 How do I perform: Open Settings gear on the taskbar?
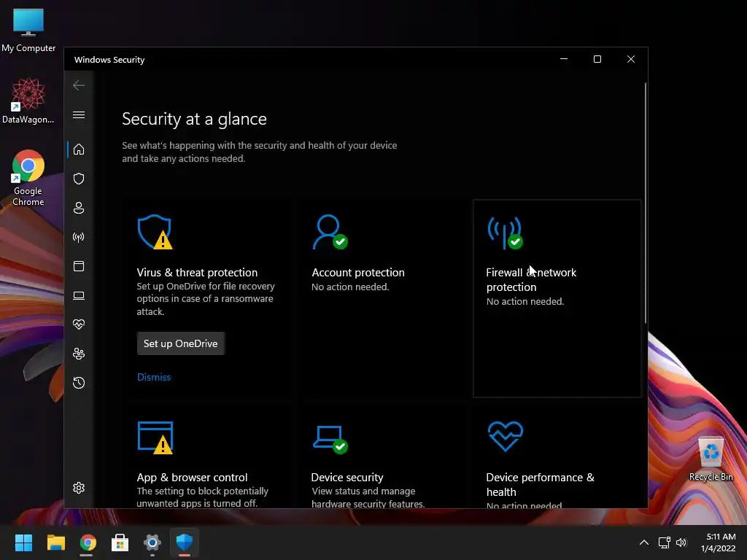(152, 542)
